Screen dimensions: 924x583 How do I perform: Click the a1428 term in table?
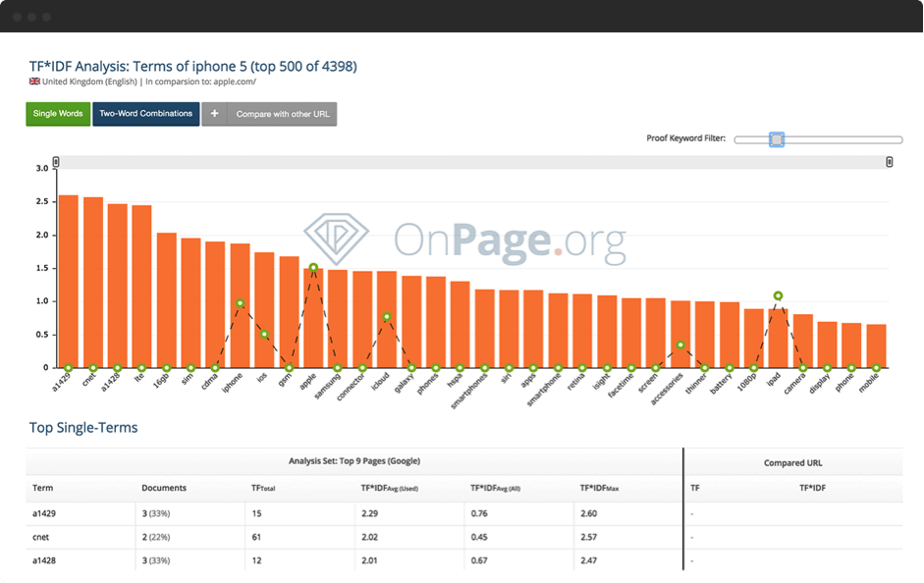[x=45, y=560]
